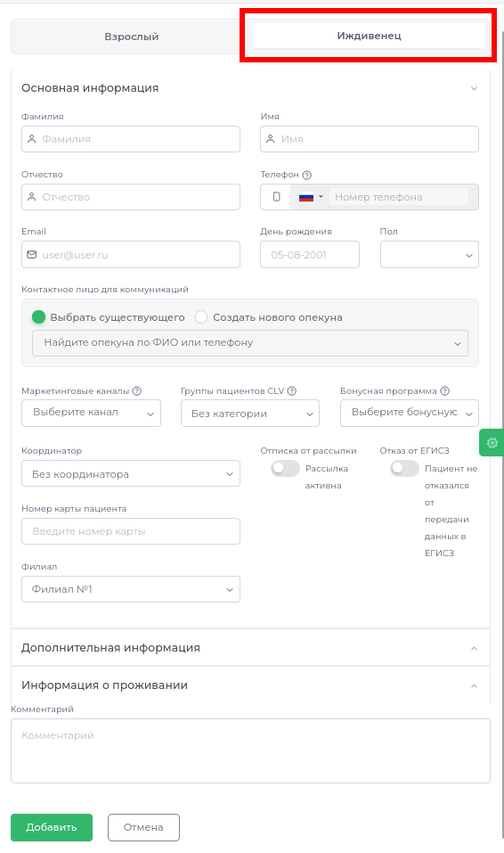Click the envelope icon in Email field
504x853 pixels.
pyautogui.click(x=32, y=255)
